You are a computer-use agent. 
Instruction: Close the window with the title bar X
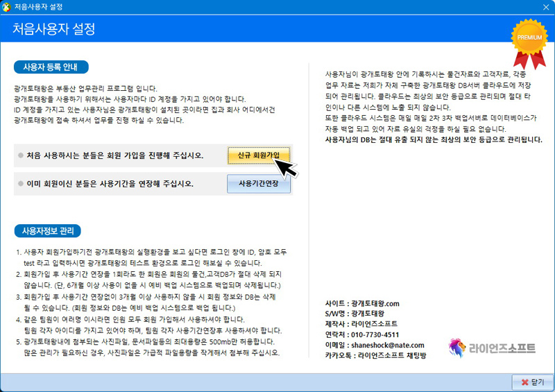(x=546, y=7)
